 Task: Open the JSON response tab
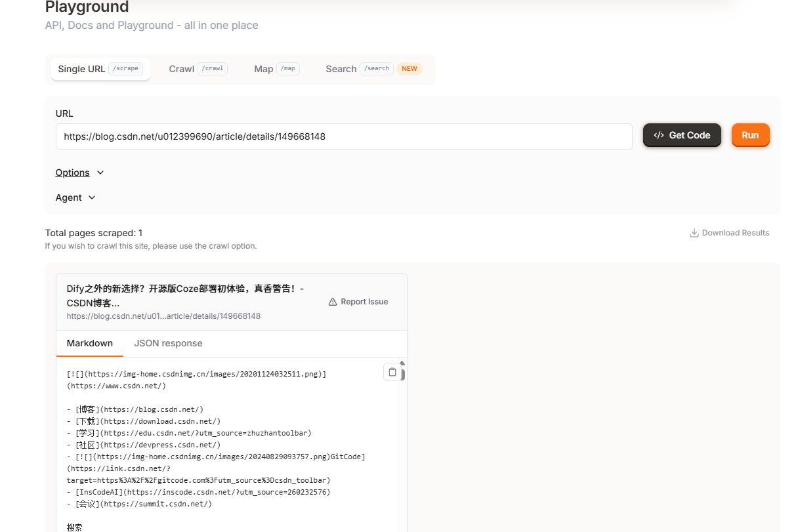[x=168, y=343]
